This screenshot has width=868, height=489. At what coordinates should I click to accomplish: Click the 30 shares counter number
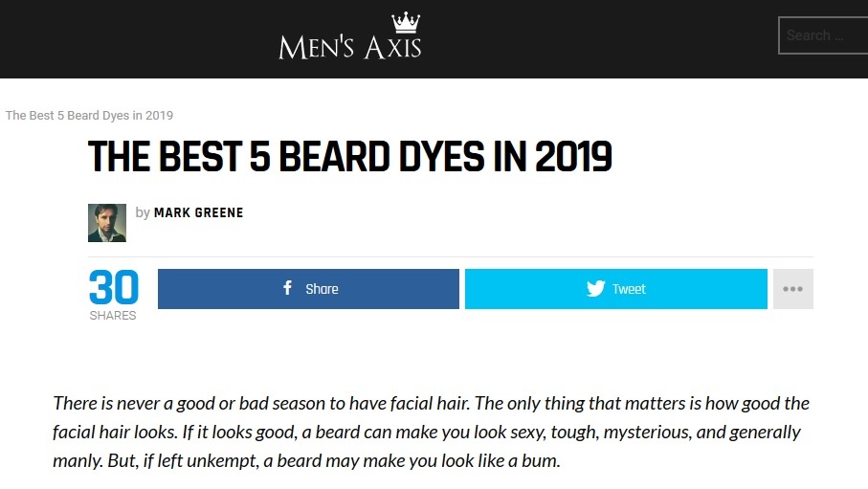pos(114,287)
